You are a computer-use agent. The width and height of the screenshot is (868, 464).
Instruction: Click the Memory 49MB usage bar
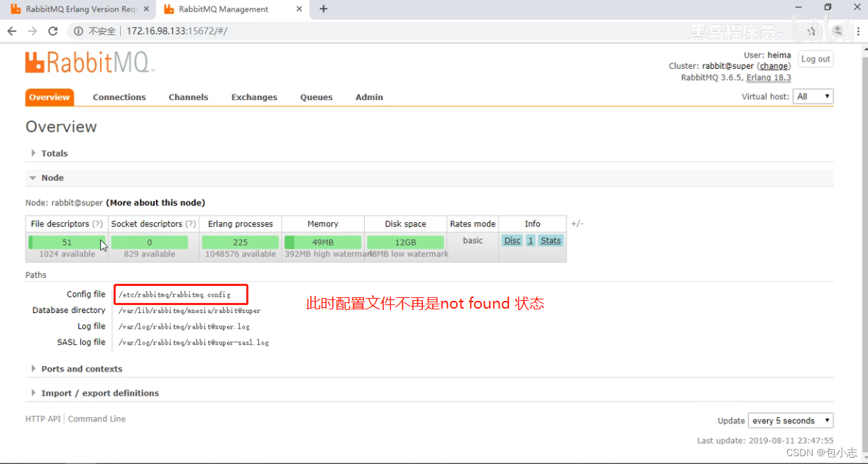(323, 243)
